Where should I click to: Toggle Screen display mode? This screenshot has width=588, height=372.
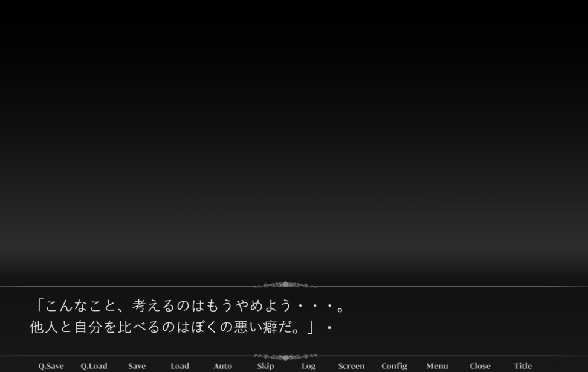[x=351, y=366]
